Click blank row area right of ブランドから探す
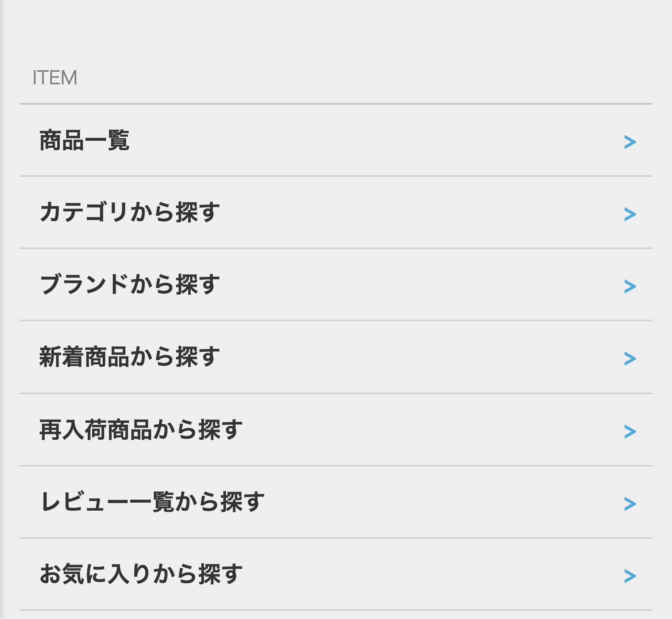Image resolution: width=672 pixels, height=619 pixels. pyautogui.click(x=422, y=284)
